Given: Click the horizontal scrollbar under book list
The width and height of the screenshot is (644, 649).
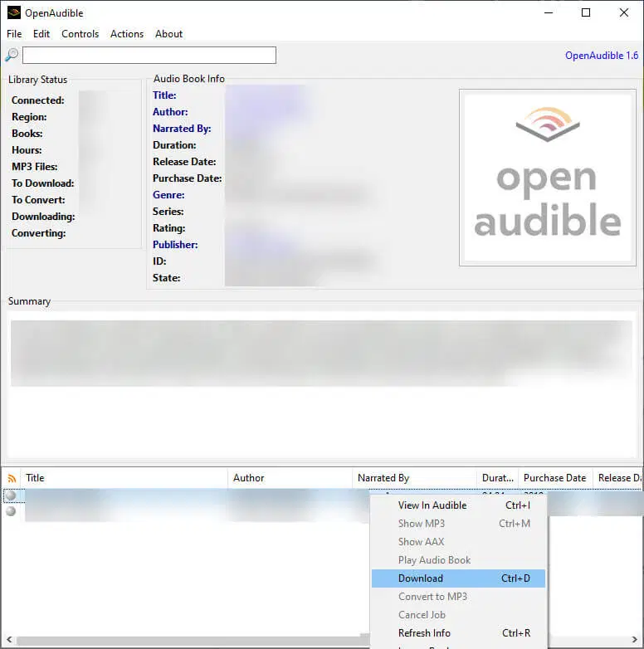Looking at the screenshot, I should 191,642.
